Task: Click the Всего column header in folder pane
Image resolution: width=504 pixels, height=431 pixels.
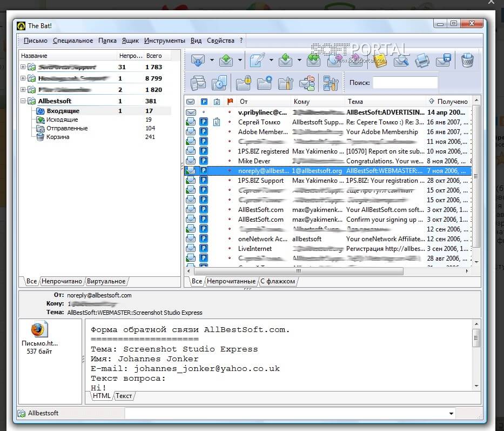Action: tap(157, 56)
